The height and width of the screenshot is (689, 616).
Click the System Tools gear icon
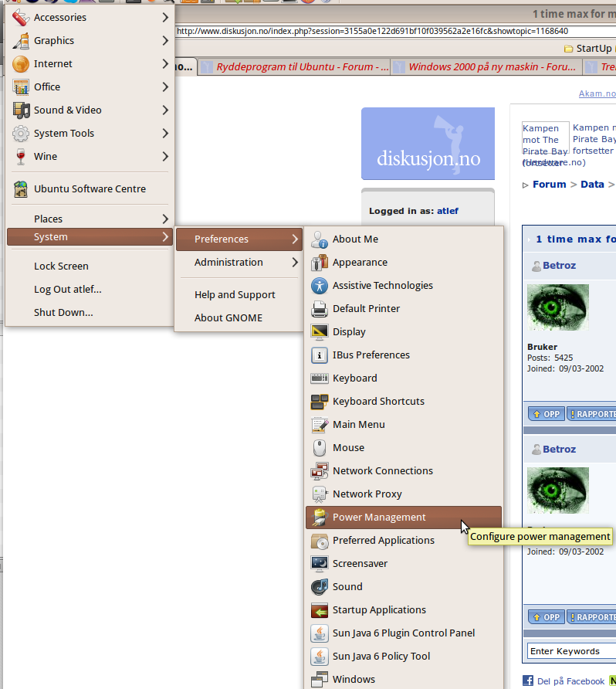tap(21, 134)
